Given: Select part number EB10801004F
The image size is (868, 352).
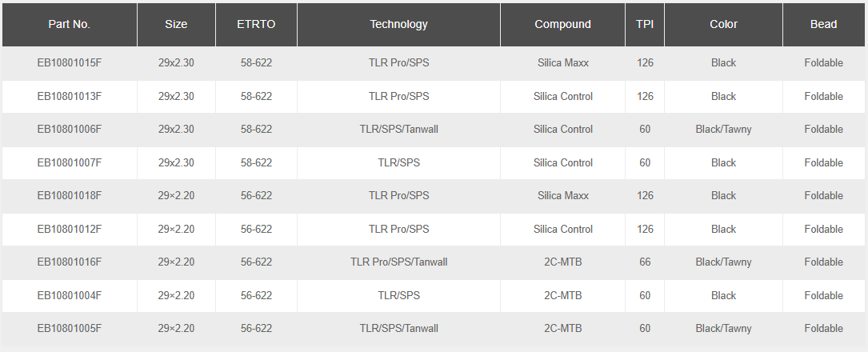Looking at the screenshot, I should pyautogui.click(x=70, y=295).
